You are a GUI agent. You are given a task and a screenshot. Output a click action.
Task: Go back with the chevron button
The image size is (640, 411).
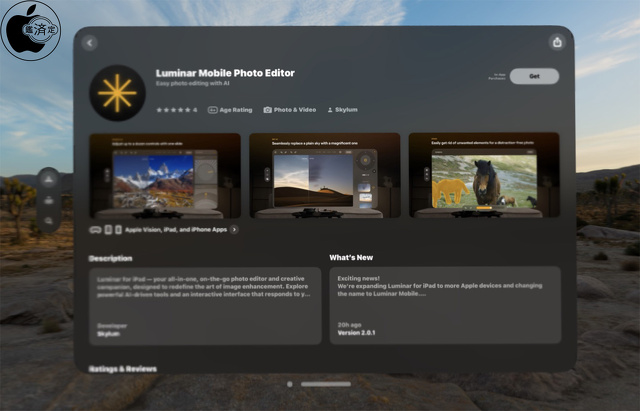click(89, 43)
